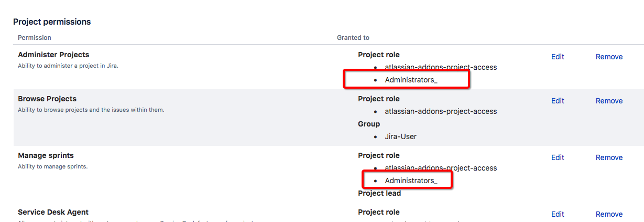The height and width of the screenshot is (222, 644).
Task: Click 'Administrators_' in Administer Projects row
Action: (411, 80)
